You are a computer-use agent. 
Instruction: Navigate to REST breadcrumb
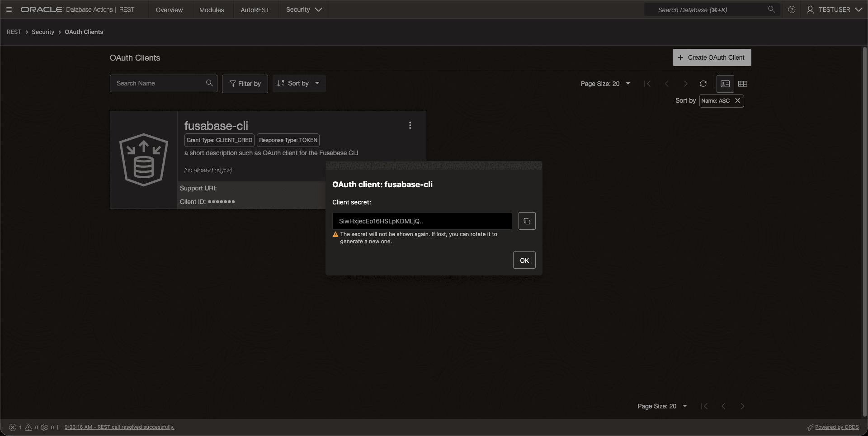[14, 32]
